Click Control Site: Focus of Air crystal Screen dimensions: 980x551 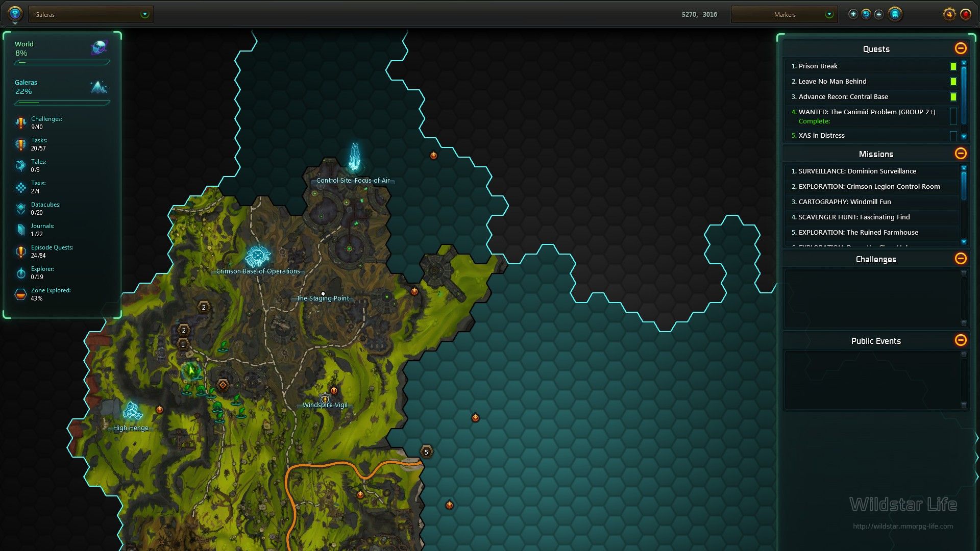[x=354, y=157]
